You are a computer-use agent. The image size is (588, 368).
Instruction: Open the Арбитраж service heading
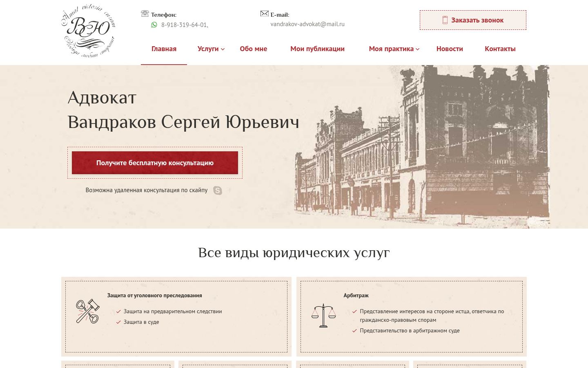click(x=356, y=295)
